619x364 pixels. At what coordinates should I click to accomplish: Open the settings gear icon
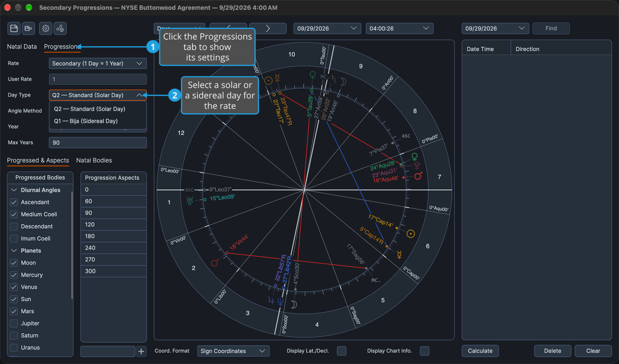tap(46, 28)
